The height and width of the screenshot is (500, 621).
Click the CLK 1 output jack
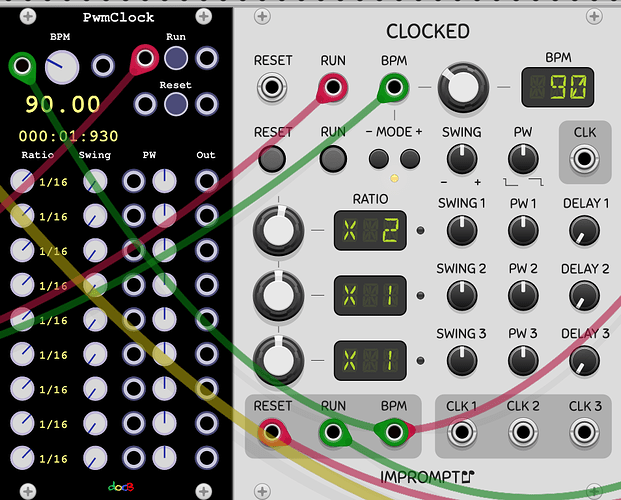[x=462, y=432]
